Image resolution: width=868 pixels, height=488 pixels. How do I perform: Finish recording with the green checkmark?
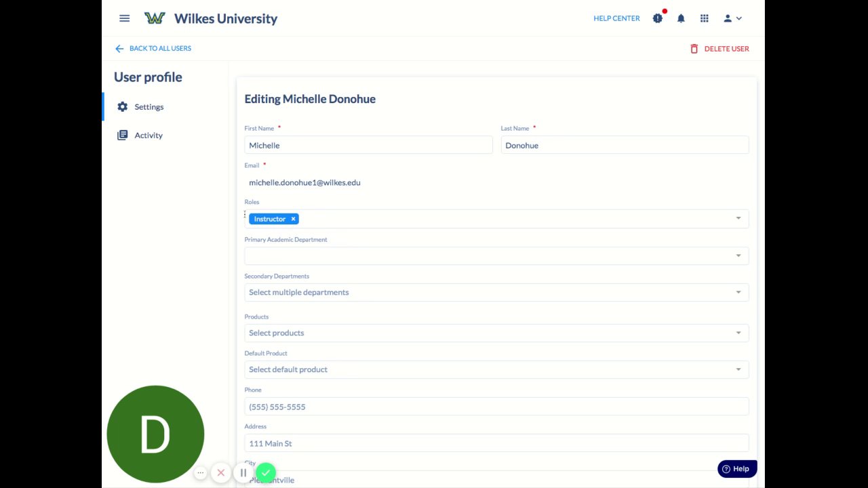click(x=266, y=472)
